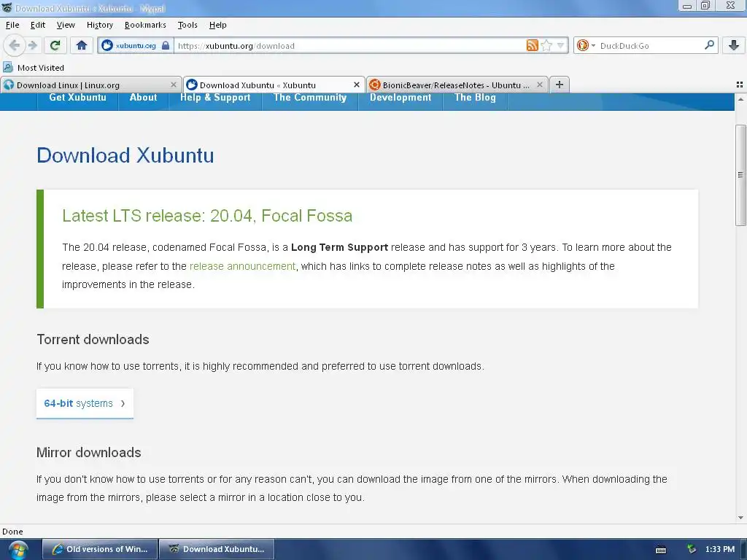Click the keyboard icon in system tray
Image resolution: width=747 pixels, height=560 pixels.
pos(661,550)
